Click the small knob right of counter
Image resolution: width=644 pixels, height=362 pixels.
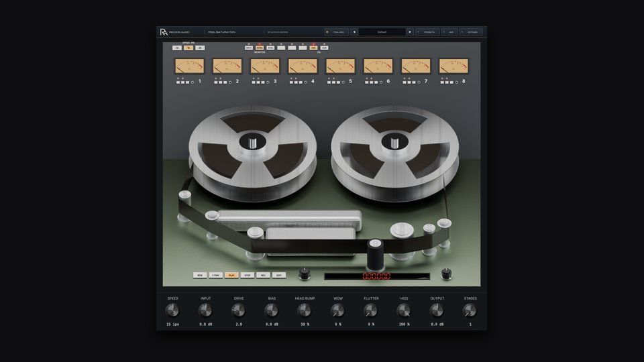point(446,273)
